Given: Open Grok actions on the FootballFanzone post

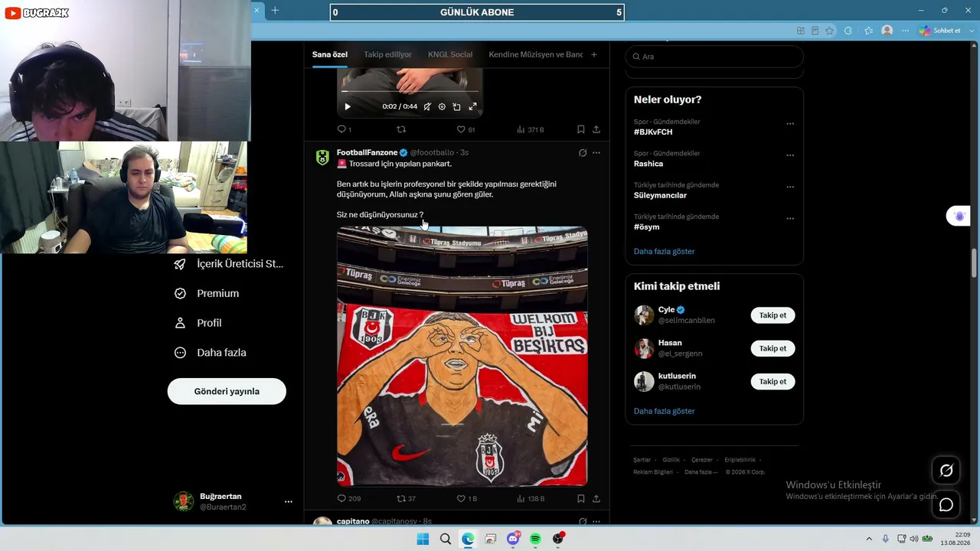Looking at the screenshot, I should tap(583, 153).
